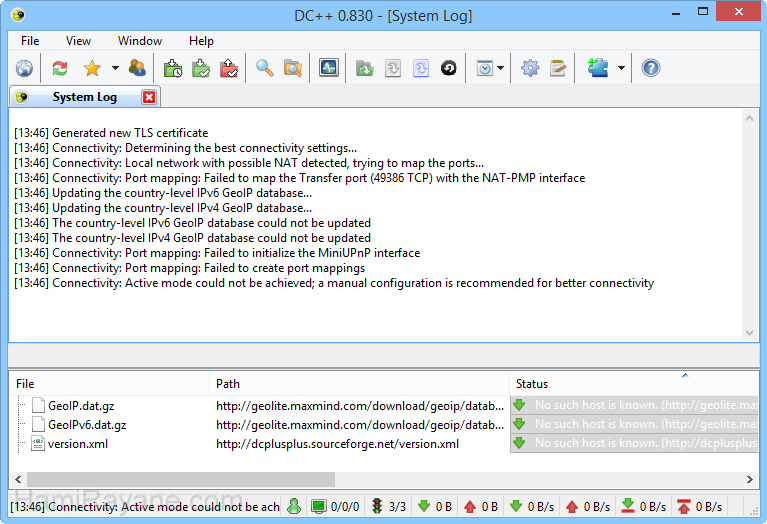
Task: Open Finished Uploads red folder icon
Action: pos(229,68)
